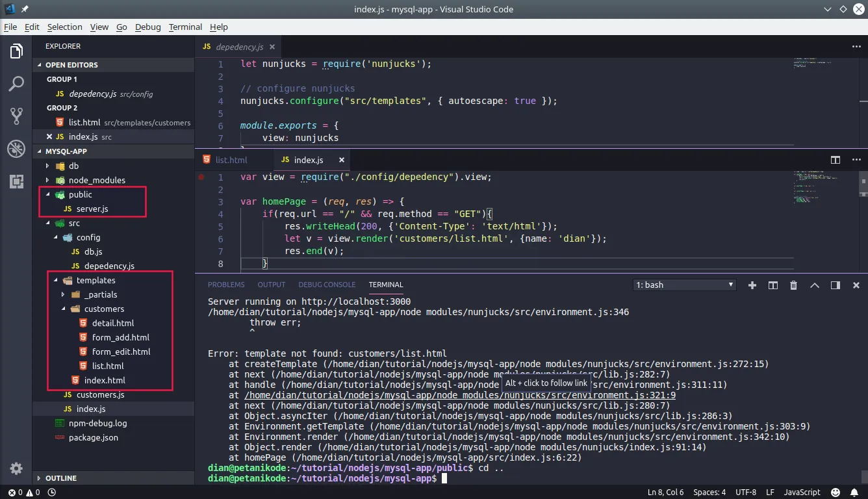Change language mode from JavaScript in status bar
Image resolution: width=868 pixels, height=499 pixels.
802,493
